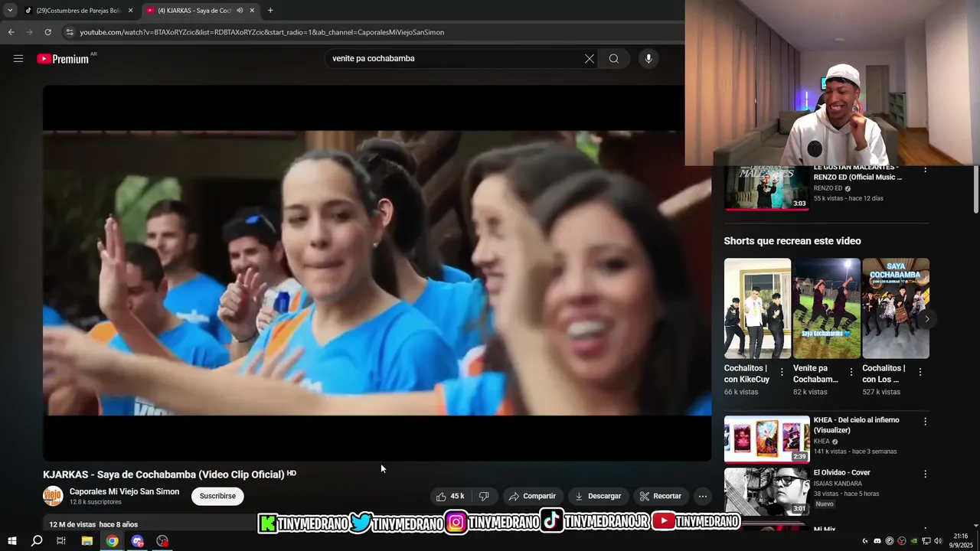Open ISAIAS KANDARA channel name

pyautogui.click(x=838, y=484)
